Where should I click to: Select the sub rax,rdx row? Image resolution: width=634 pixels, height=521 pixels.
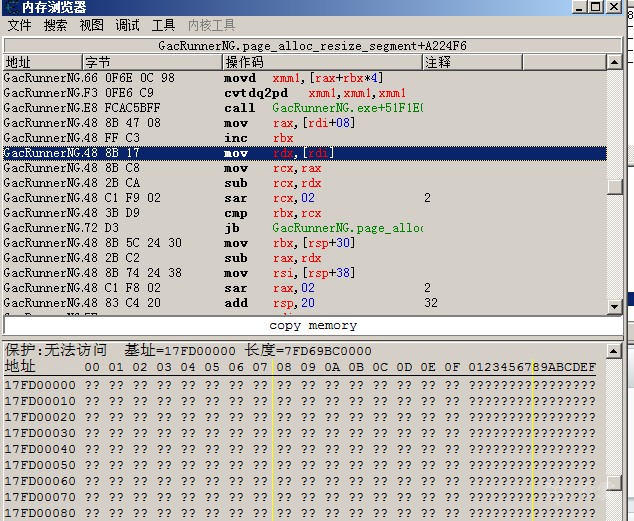tap(305, 258)
